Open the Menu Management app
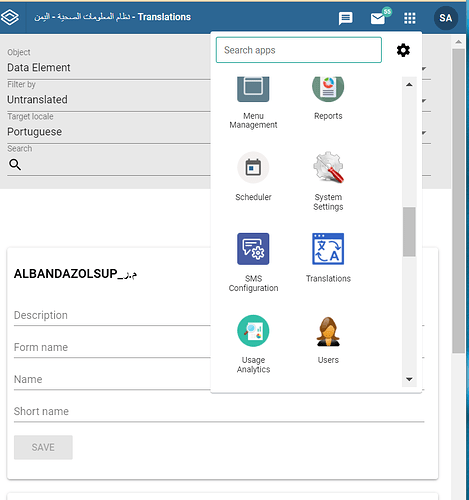The image size is (469, 500). [253, 102]
